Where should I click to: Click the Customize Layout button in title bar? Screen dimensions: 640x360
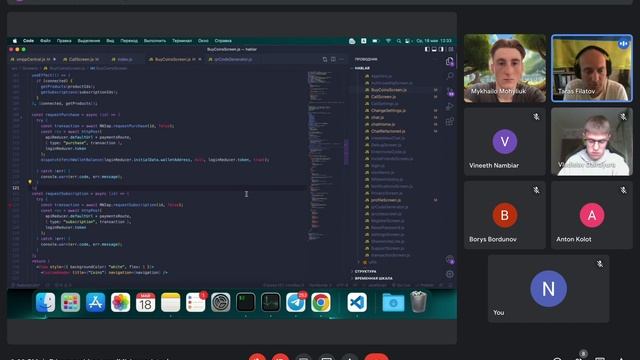coord(451,49)
